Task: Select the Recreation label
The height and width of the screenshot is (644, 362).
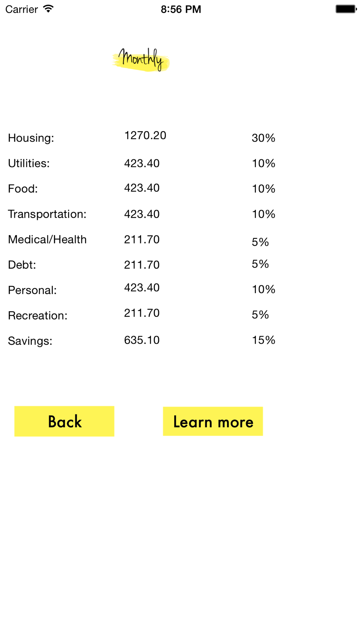Action: click(38, 315)
